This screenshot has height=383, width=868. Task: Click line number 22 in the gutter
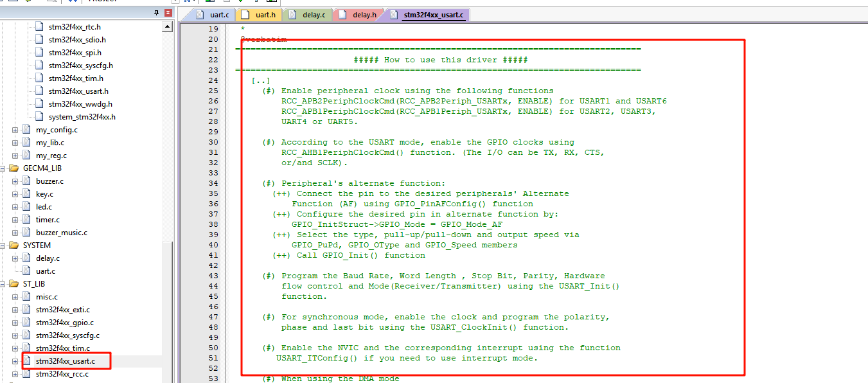pyautogui.click(x=213, y=60)
